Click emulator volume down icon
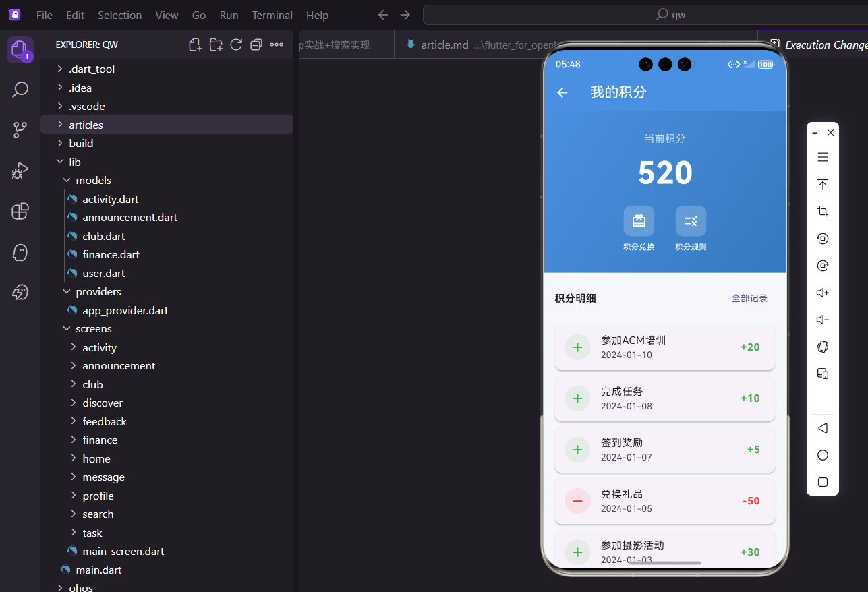Viewport: 868px width, 592px height. click(x=823, y=320)
